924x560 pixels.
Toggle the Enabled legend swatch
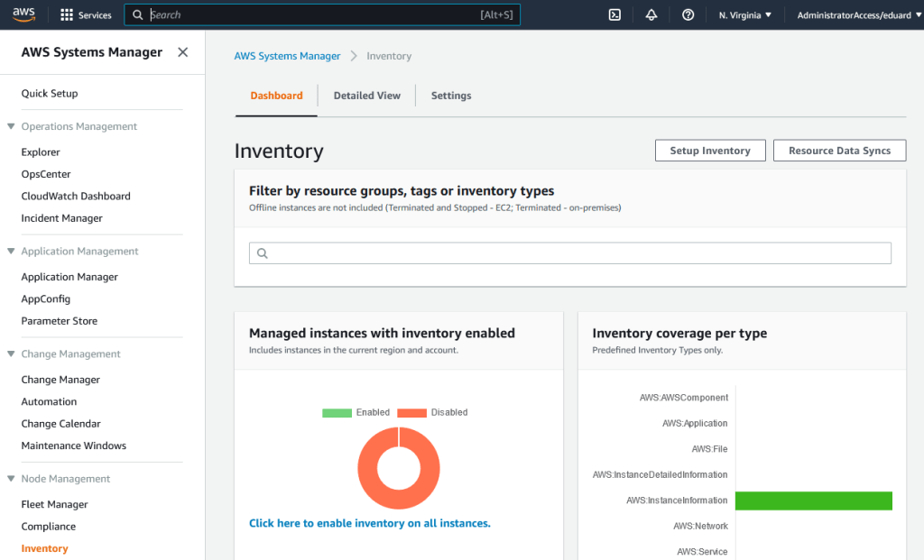pyautogui.click(x=337, y=412)
